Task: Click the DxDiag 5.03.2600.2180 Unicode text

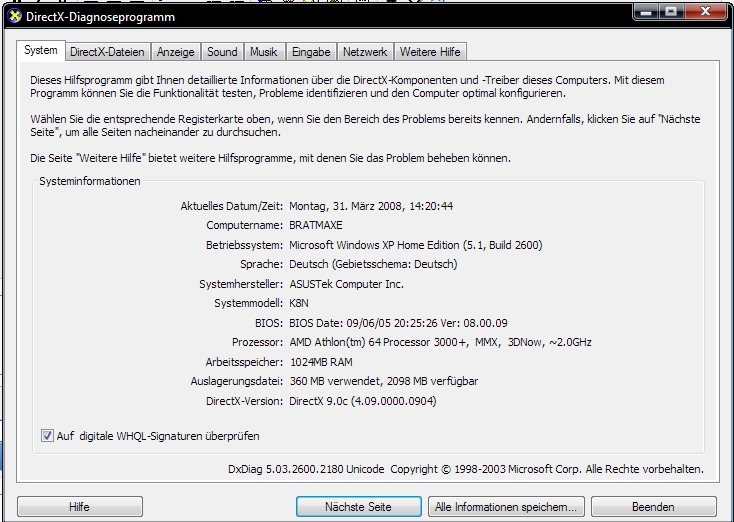Action: click(306, 469)
